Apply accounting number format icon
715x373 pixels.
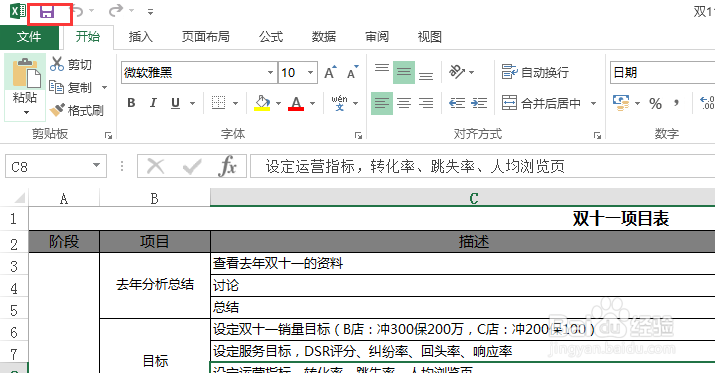point(621,104)
